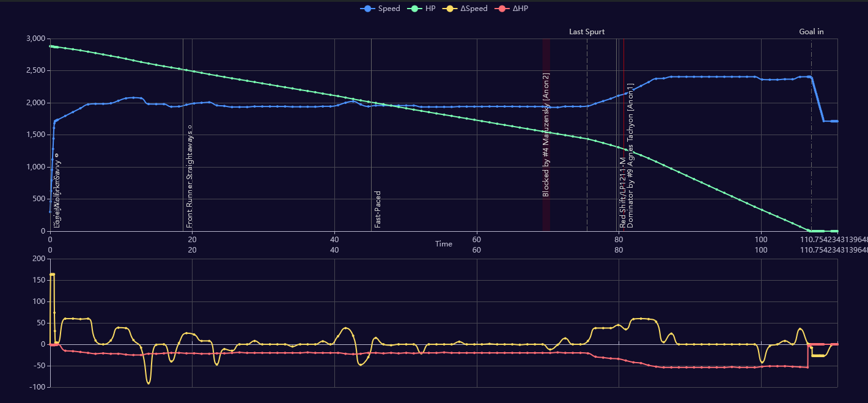Click the Time axis title
Image resolution: width=868 pixels, height=403 pixels.
coord(444,244)
